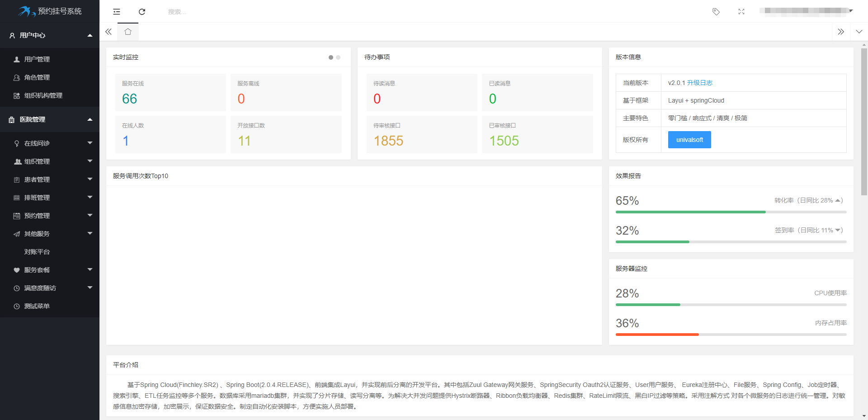Expand the 患者管理 submenu
This screenshot has height=420, width=868.
[x=50, y=179]
